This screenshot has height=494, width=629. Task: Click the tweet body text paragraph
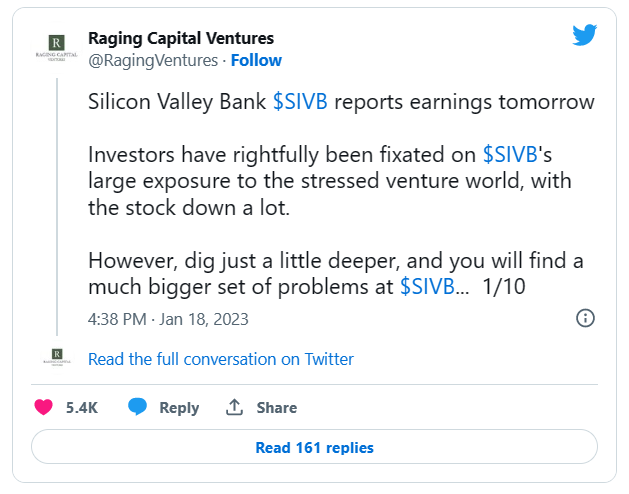tap(341, 194)
